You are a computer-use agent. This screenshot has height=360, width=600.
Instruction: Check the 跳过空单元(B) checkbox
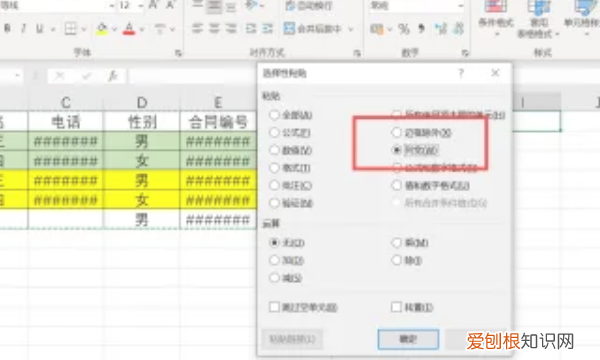point(303,307)
